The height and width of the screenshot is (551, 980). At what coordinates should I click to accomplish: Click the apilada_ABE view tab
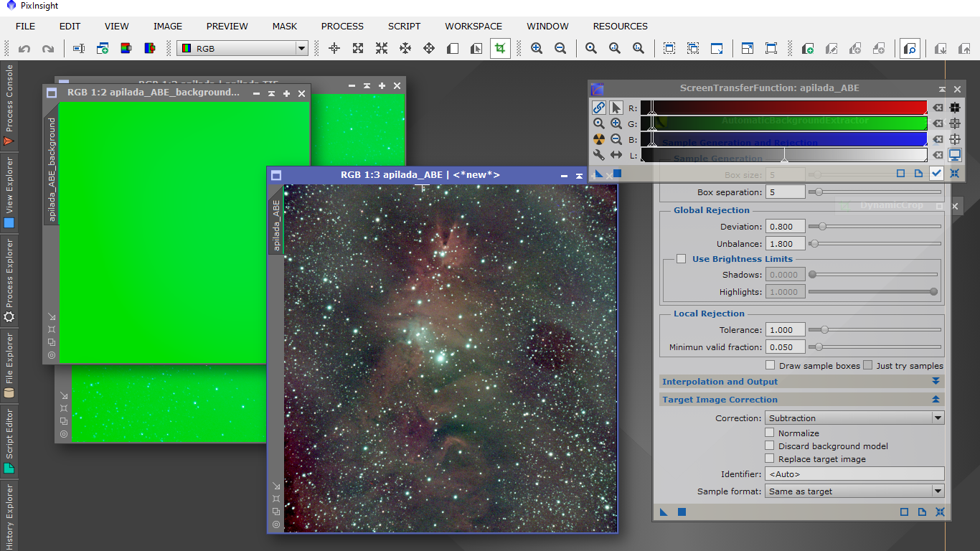click(x=276, y=225)
